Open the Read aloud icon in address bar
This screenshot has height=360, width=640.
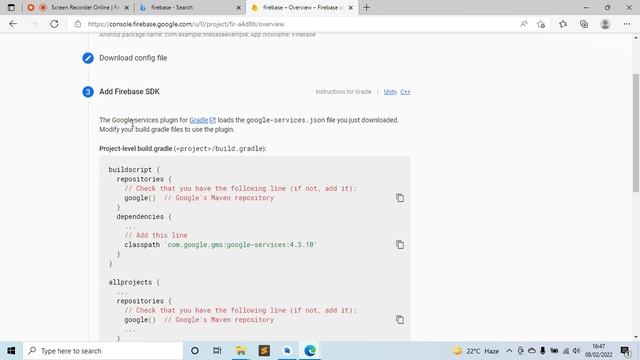[x=524, y=24]
